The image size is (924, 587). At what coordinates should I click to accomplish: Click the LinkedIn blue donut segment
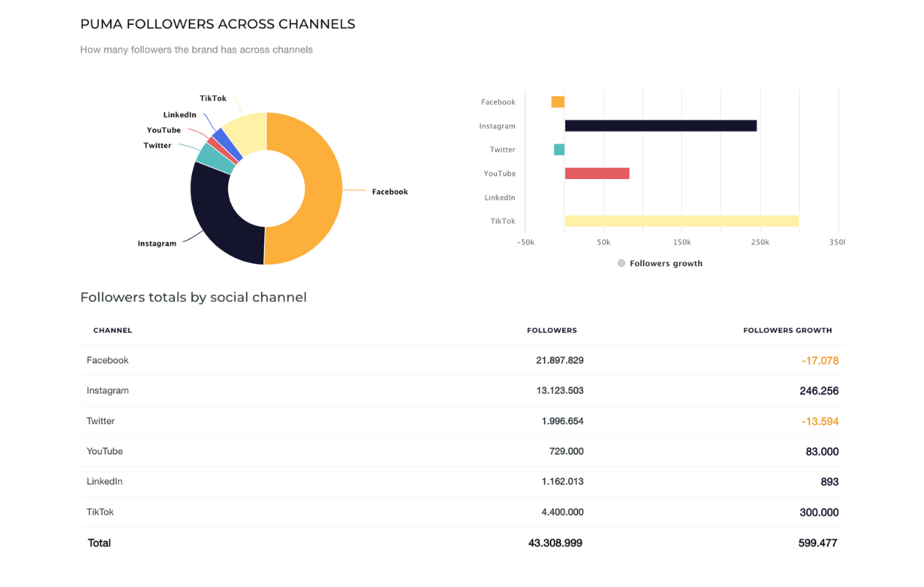click(227, 145)
